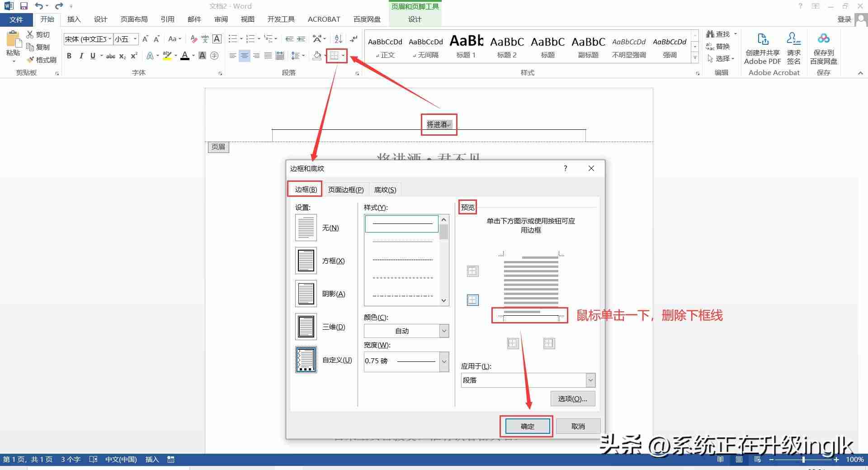Justify paragraph text
The image size is (868, 470).
click(x=268, y=56)
